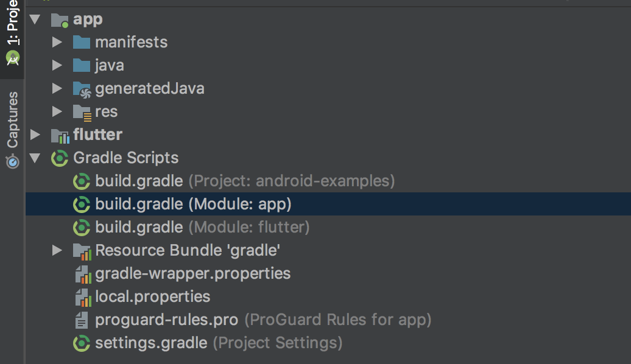
Task: Collapse the app module tree node
Action: pos(35,19)
